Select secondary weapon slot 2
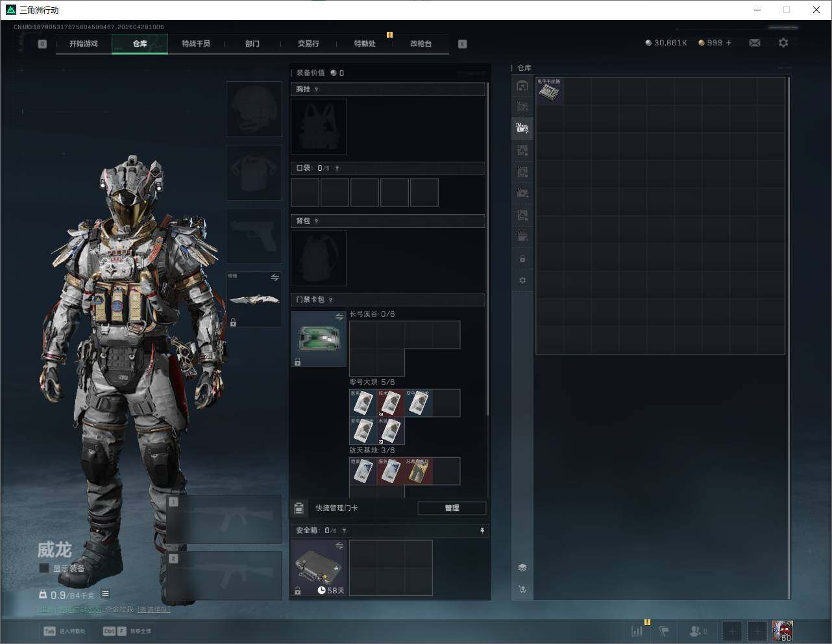The width and height of the screenshot is (832, 644). click(225, 576)
